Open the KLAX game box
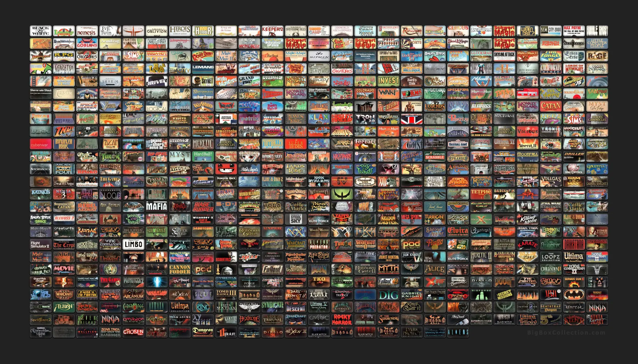Screen dimensions: 638x364 click(x=319, y=119)
